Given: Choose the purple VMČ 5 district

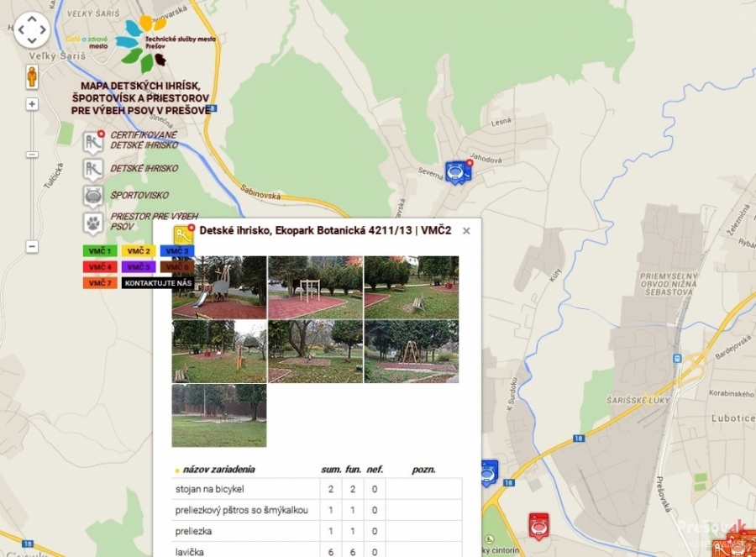Looking at the screenshot, I should [x=138, y=267].
